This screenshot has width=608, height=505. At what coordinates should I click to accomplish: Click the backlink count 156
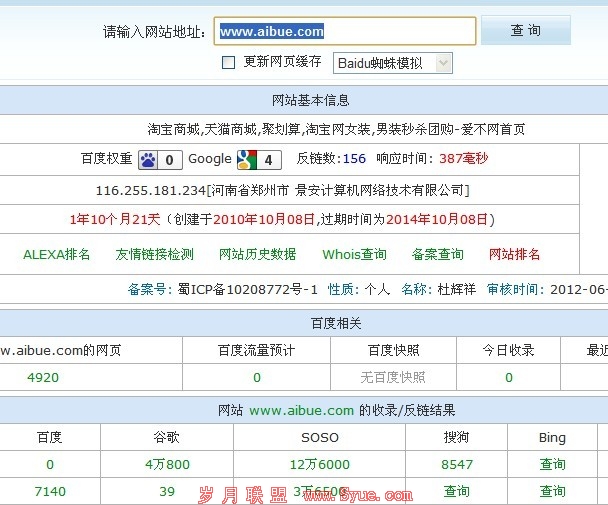pyautogui.click(x=354, y=159)
